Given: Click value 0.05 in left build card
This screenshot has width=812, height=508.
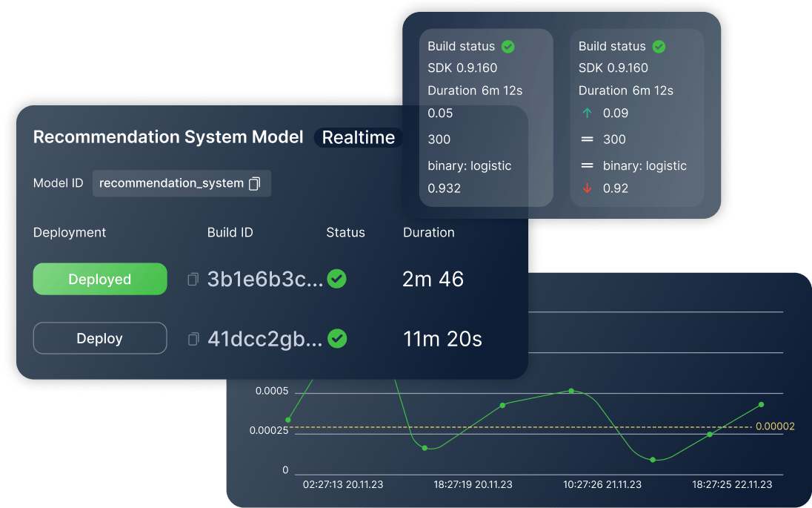Looking at the screenshot, I should tap(439, 113).
